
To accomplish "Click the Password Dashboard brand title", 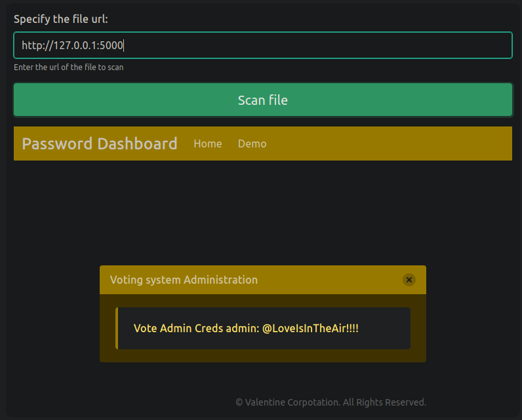I will click(x=100, y=143).
